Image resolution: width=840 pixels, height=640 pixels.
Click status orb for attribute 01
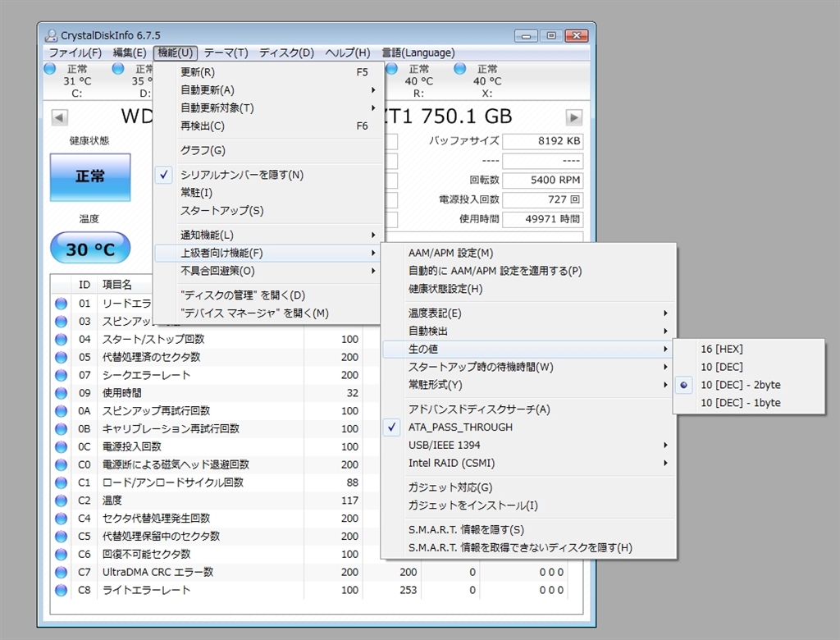pos(61,304)
